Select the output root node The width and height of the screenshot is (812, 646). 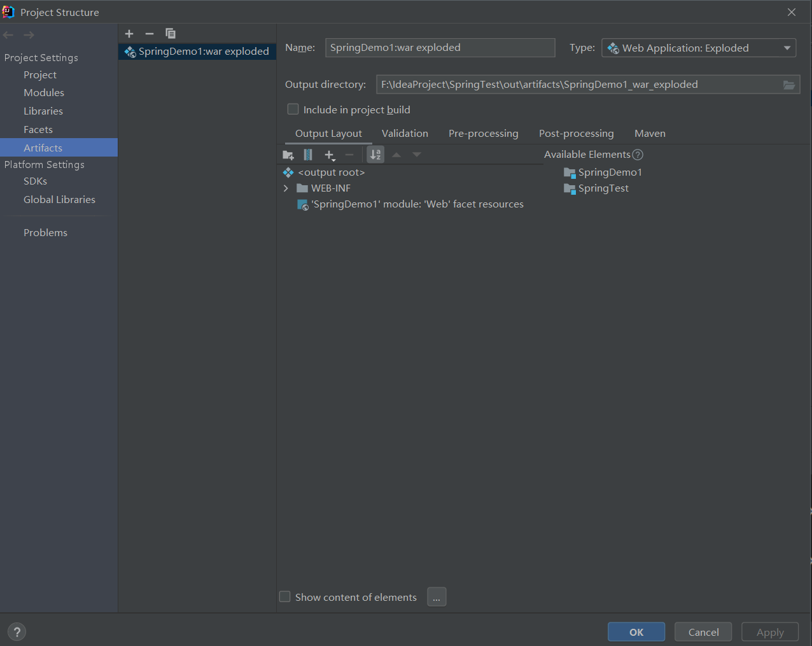[324, 172]
